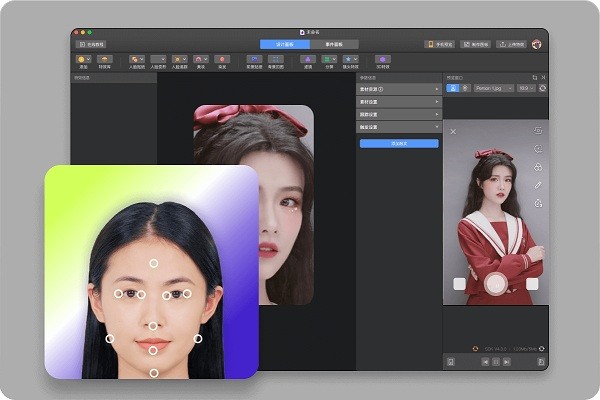The image size is (600, 400).
Task: Click the pencil edit icon in preview
Action: [538, 185]
